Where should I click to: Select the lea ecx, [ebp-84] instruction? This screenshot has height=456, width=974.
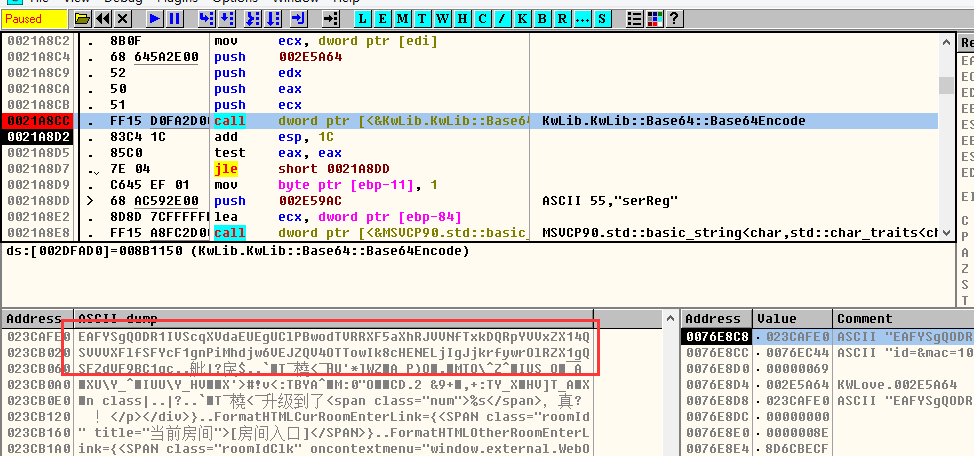pyautogui.click(x=339, y=217)
